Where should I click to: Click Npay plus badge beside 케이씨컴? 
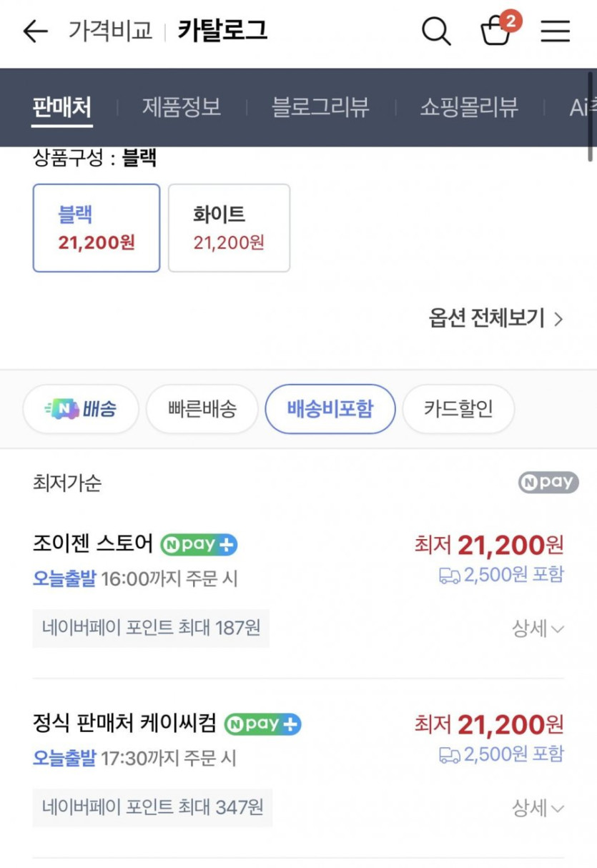[262, 724]
